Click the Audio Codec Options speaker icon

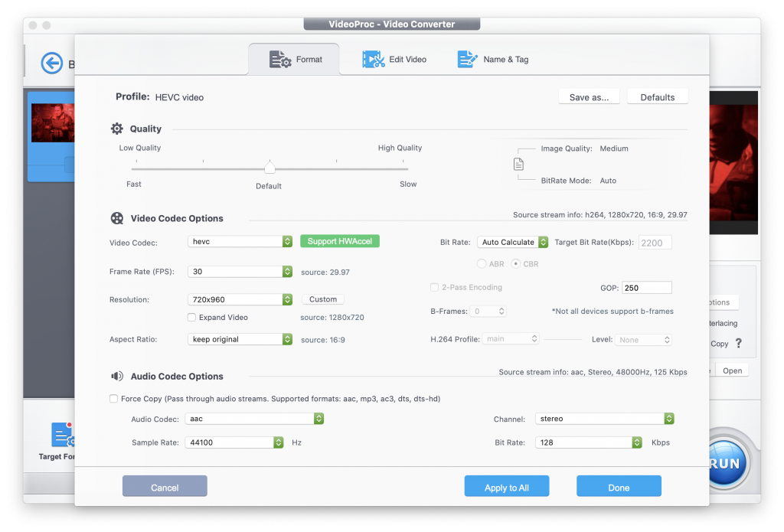click(117, 376)
